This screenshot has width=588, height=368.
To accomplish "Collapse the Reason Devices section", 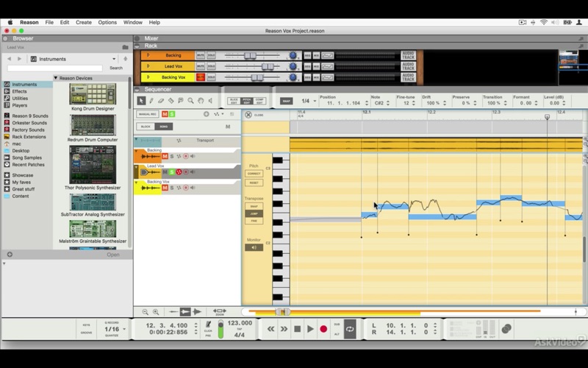I will (x=56, y=78).
